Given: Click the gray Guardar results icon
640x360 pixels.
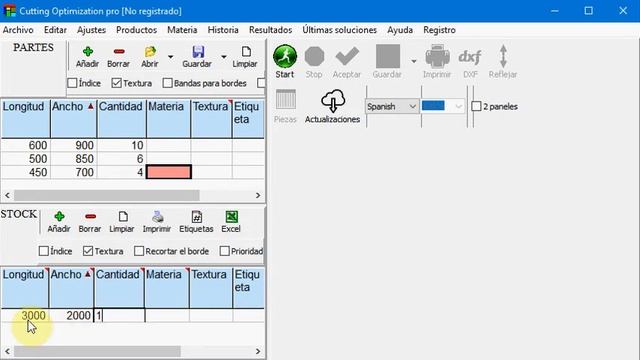Looking at the screenshot, I should click(x=387, y=61).
